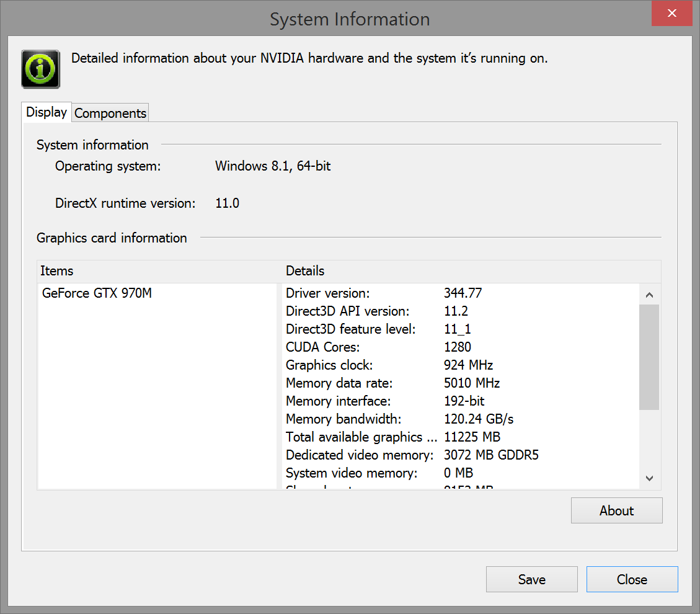The width and height of the screenshot is (700, 614).
Task: Select GeForce GTX 970M in Items list
Action: pos(97,293)
